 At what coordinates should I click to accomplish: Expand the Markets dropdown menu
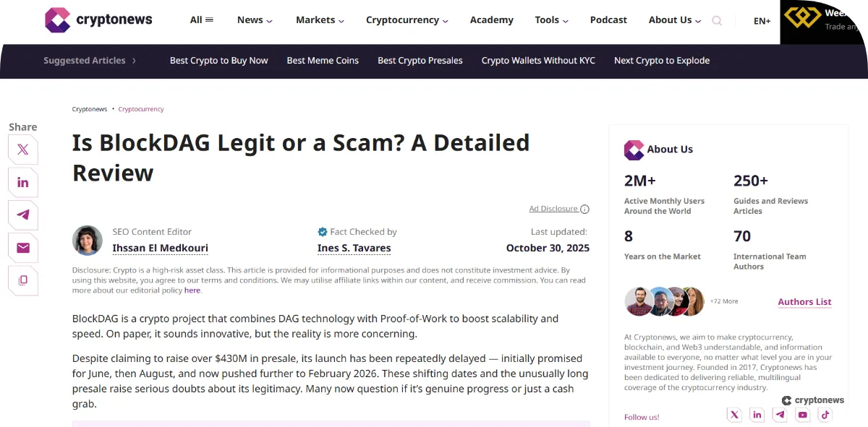coord(320,20)
